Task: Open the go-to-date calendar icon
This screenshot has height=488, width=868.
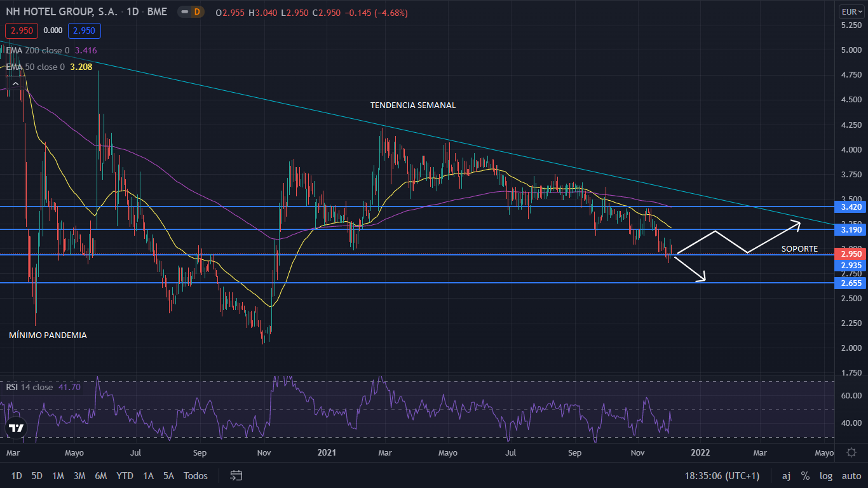Action: click(x=236, y=475)
